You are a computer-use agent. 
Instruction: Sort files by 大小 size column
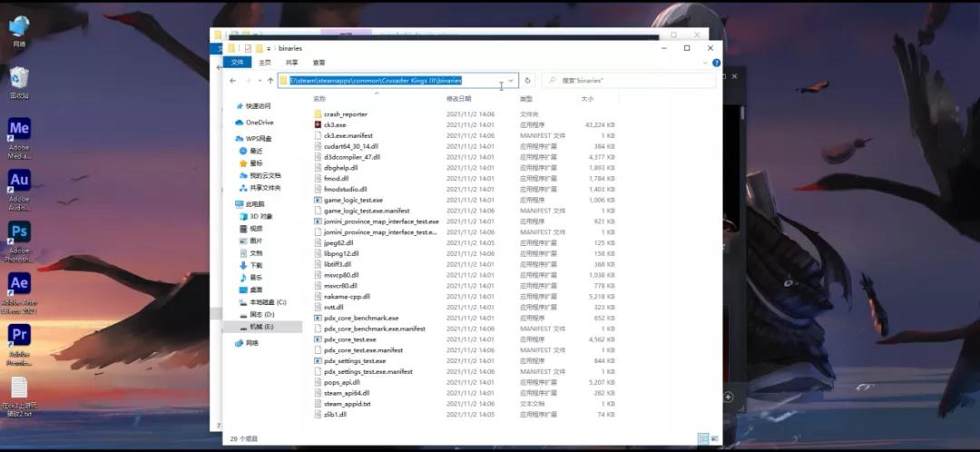pyautogui.click(x=587, y=99)
